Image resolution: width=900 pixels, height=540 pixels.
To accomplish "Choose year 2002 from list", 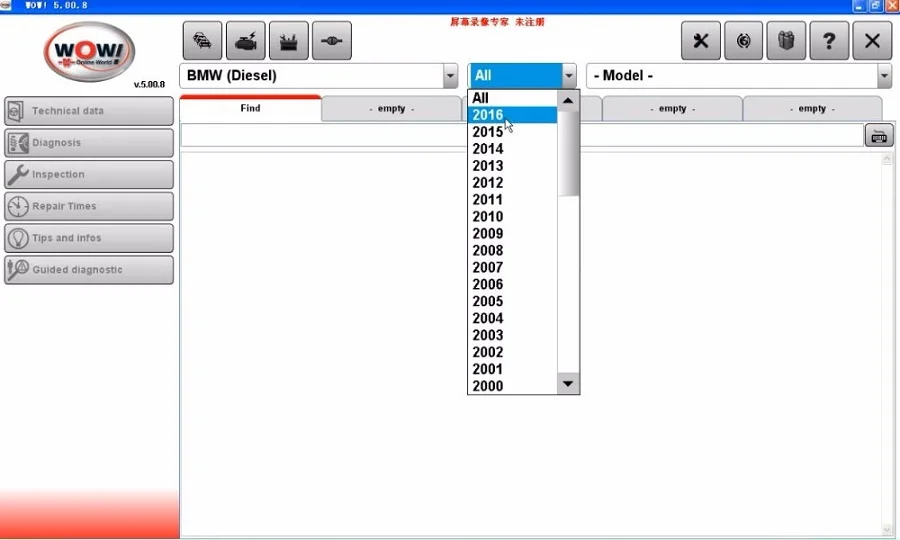I will (x=513, y=352).
